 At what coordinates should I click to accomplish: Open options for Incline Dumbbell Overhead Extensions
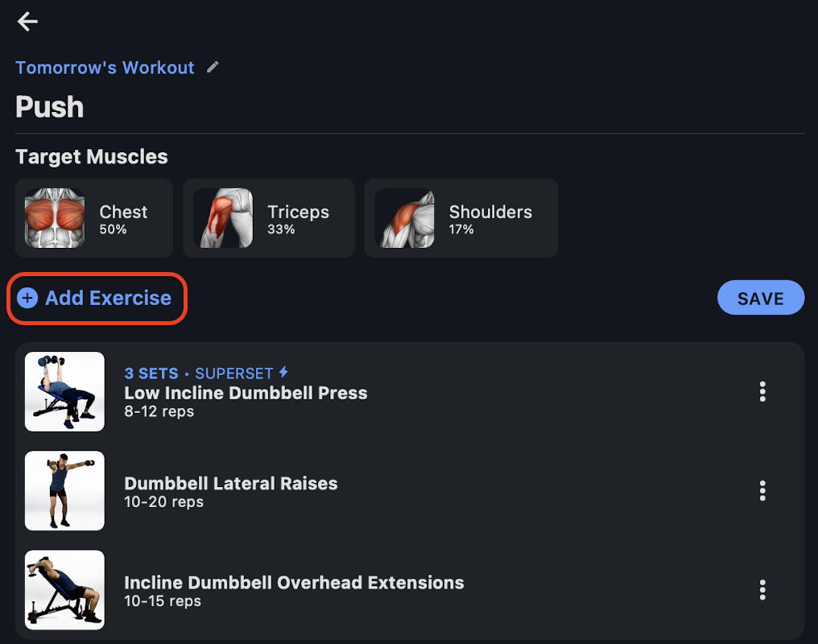[x=762, y=590]
